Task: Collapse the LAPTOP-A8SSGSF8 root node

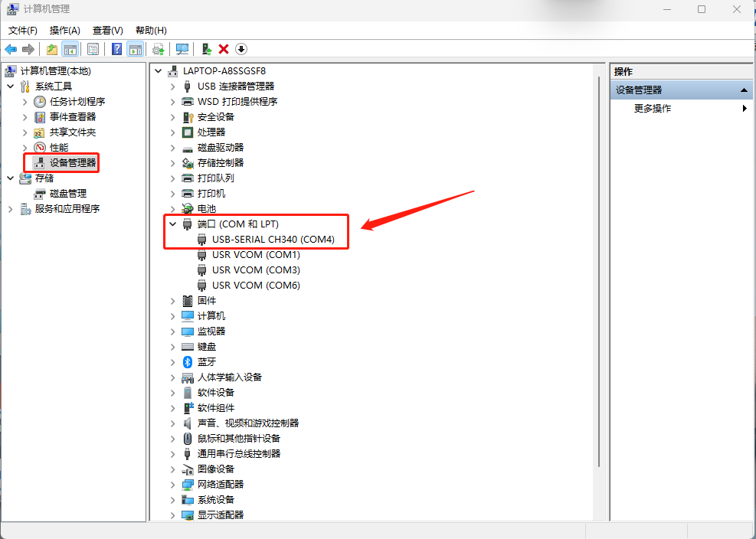Action: click(158, 71)
